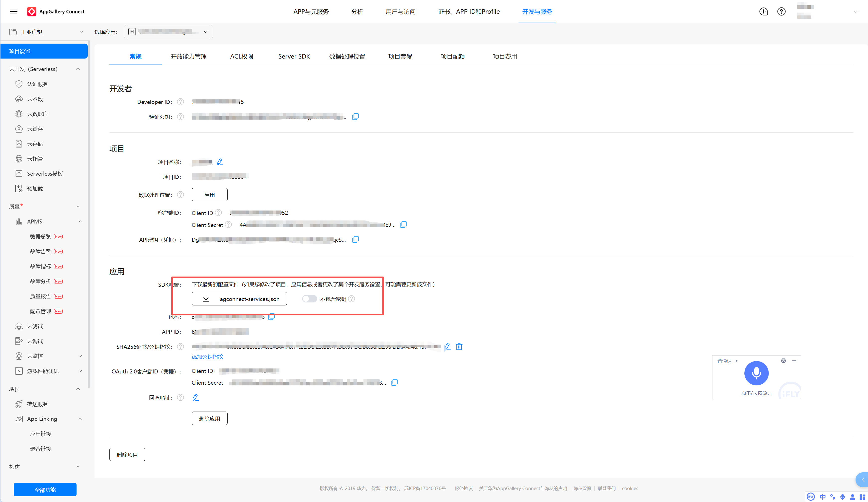Open the 隐私政策 footer link
This screenshot has width=868, height=502.
(582, 488)
